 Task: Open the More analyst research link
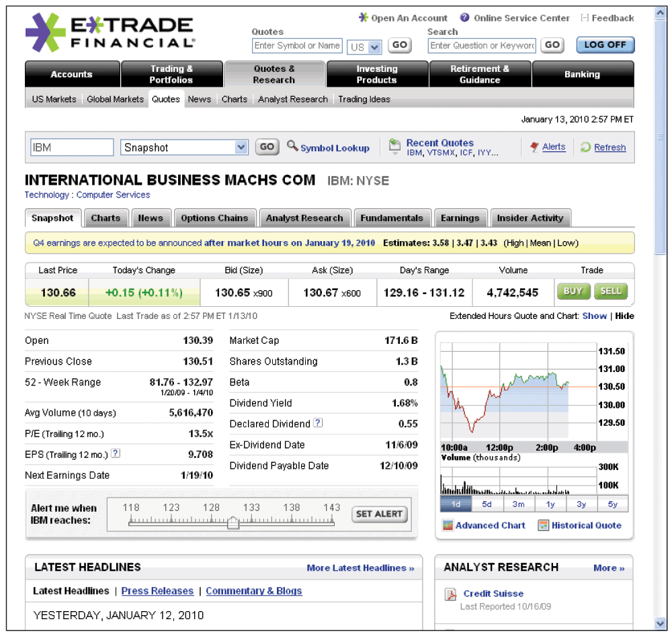[609, 568]
